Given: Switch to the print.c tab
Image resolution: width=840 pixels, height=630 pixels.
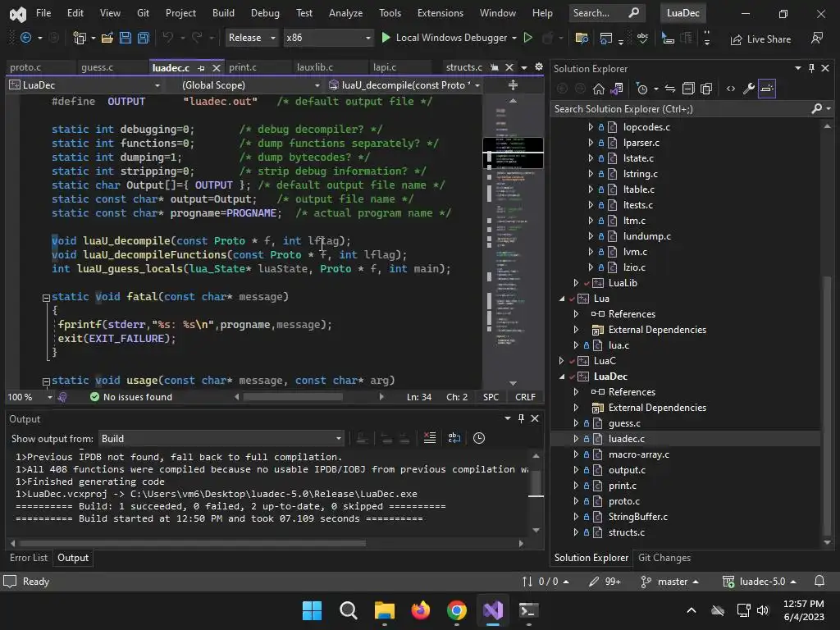Looking at the screenshot, I should (243, 67).
